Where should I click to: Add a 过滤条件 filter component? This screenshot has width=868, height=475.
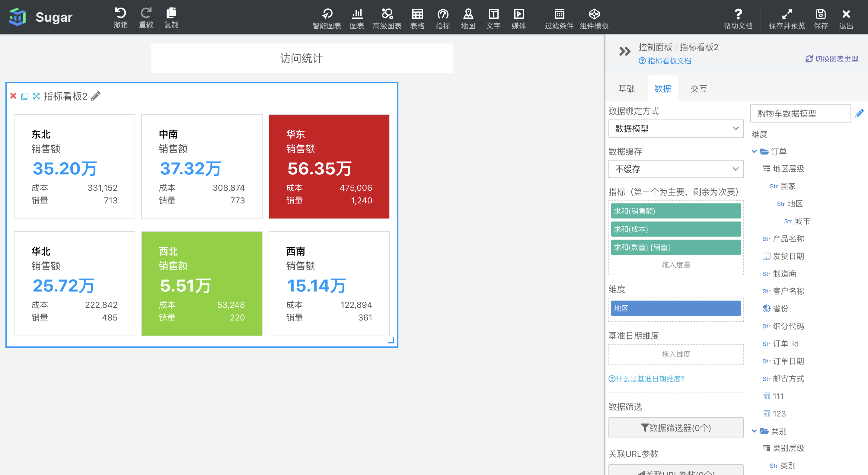click(559, 19)
